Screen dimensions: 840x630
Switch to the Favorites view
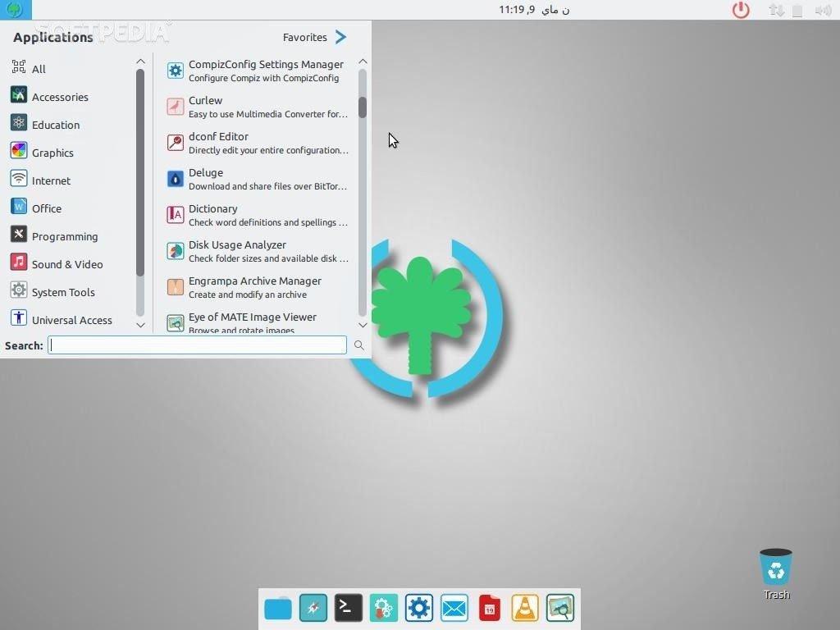[x=315, y=37]
